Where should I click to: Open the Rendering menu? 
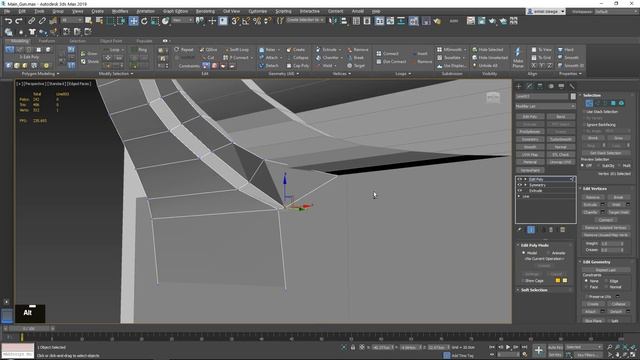coord(205,11)
